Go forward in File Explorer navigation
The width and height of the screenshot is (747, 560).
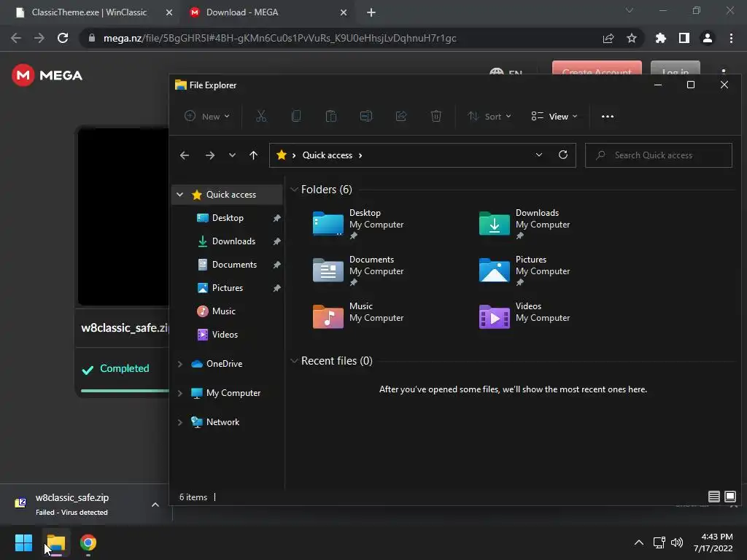(209, 155)
